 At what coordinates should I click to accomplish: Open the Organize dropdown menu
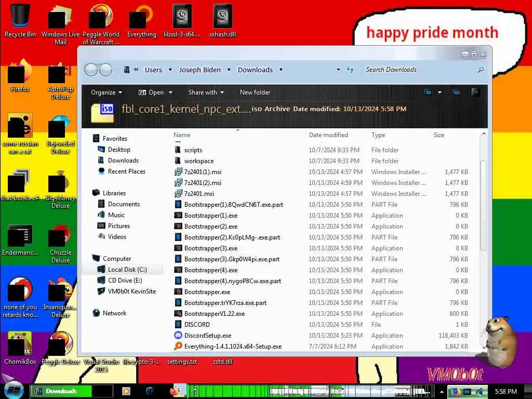(107, 92)
